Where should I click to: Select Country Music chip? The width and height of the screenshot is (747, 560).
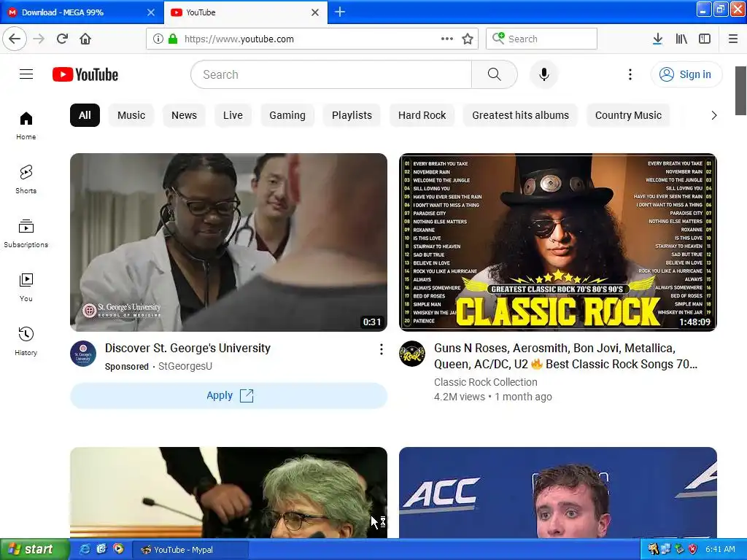pyautogui.click(x=628, y=115)
